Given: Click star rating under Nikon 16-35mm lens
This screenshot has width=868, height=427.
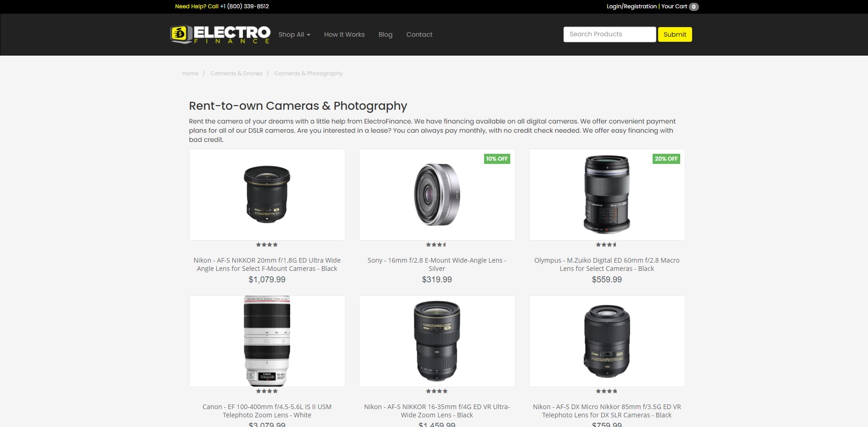Looking at the screenshot, I should click(x=437, y=391).
